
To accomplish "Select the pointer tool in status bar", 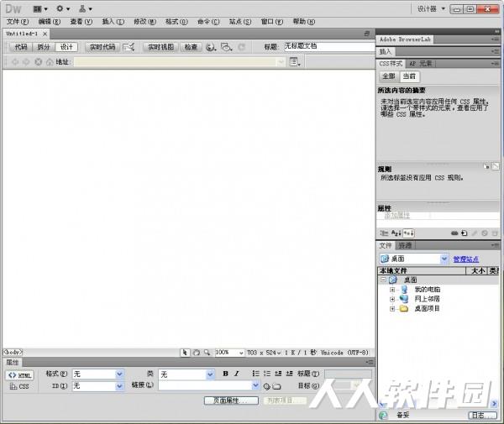I will (x=185, y=353).
